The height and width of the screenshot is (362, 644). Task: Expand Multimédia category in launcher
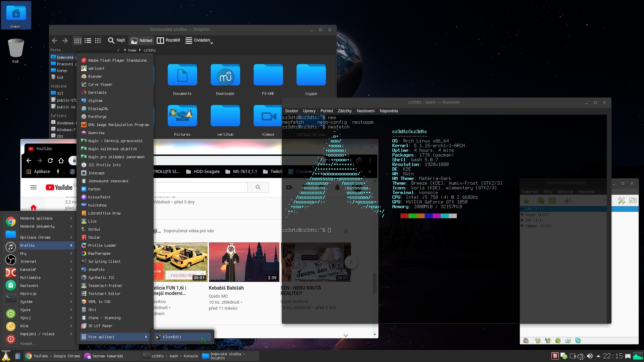pos(46,278)
